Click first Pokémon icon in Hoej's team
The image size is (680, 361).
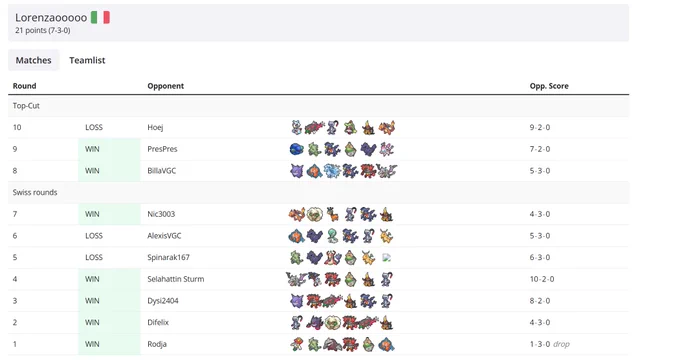coord(297,127)
